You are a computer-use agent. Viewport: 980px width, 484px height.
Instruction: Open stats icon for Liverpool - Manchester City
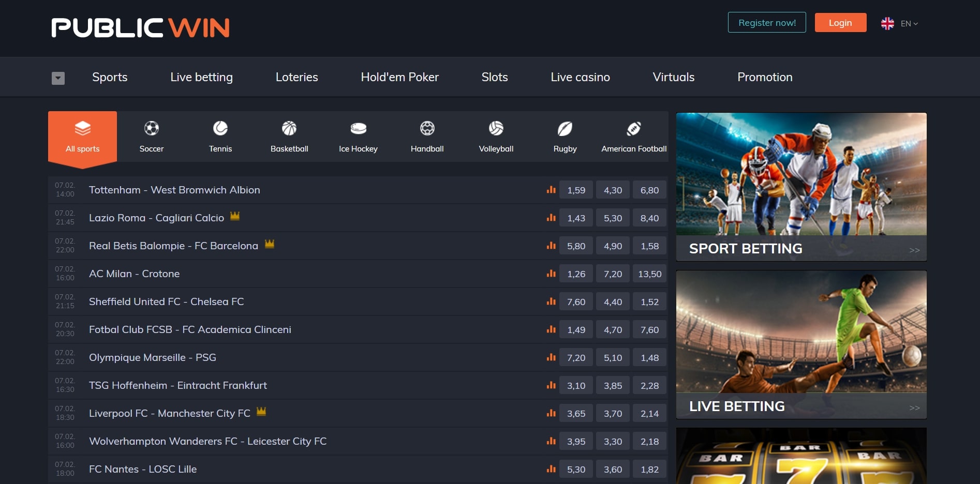tap(551, 413)
